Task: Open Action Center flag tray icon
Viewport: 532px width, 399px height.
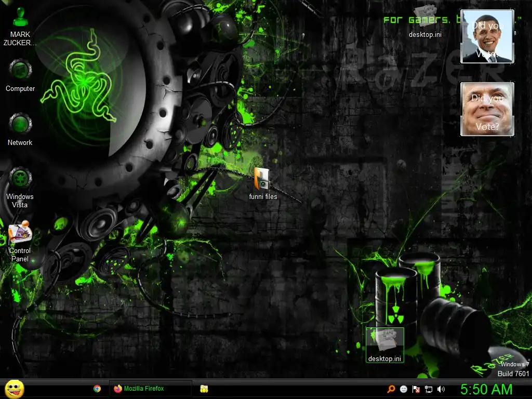Action: click(x=416, y=389)
